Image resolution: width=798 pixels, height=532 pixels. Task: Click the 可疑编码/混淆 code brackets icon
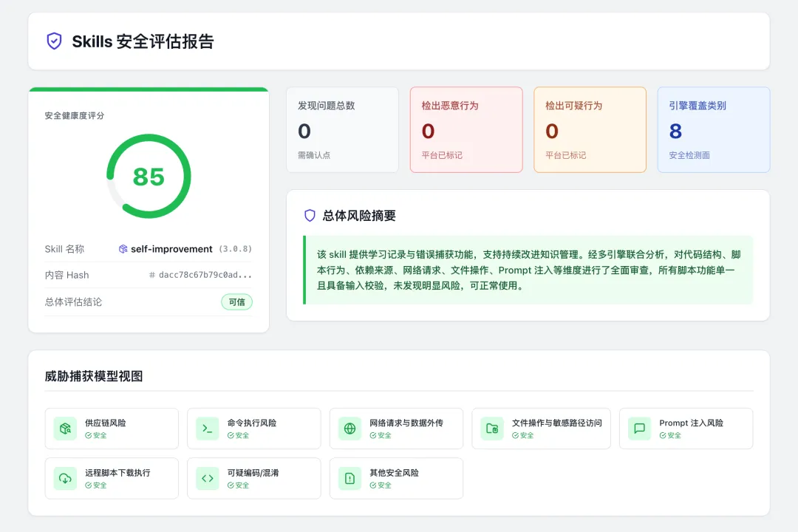click(x=208, y=479)
